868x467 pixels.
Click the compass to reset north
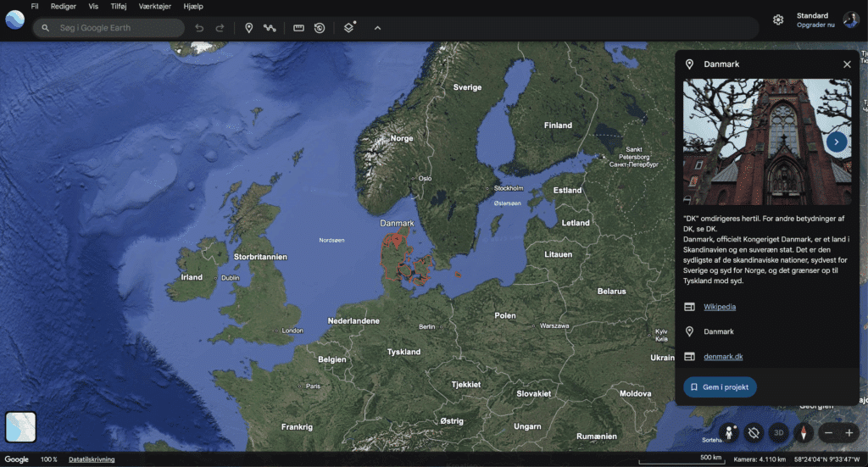tap(804, 433)
